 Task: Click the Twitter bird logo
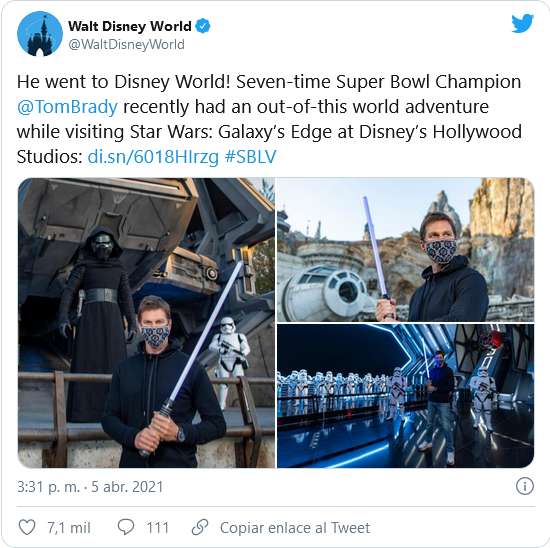tap(522, 24)
